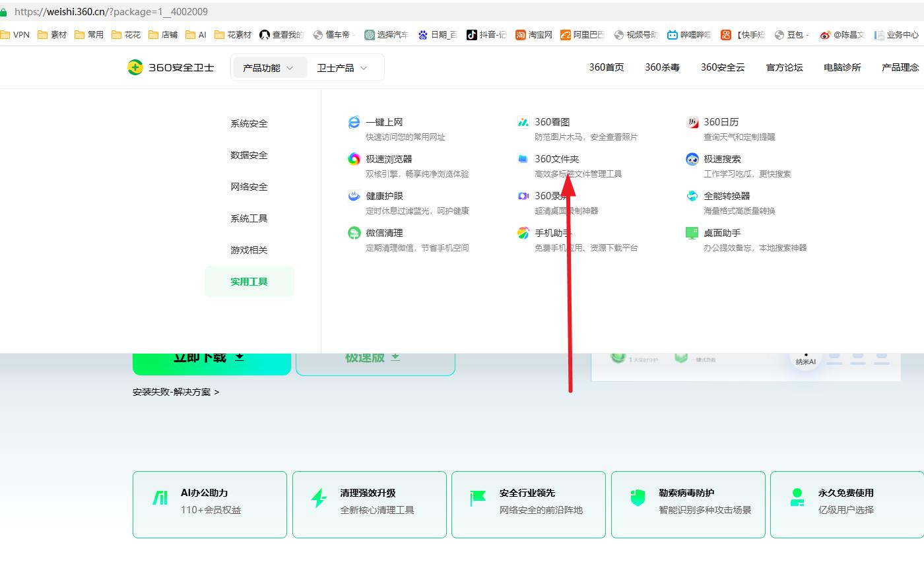
Task: Open the 桌面助手 green monitor icon
Action: point(692,233)
